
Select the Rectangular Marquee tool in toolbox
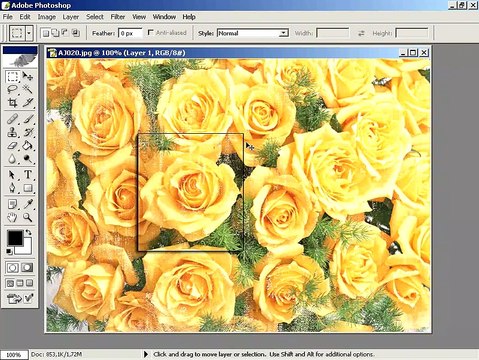click(12, 76)
